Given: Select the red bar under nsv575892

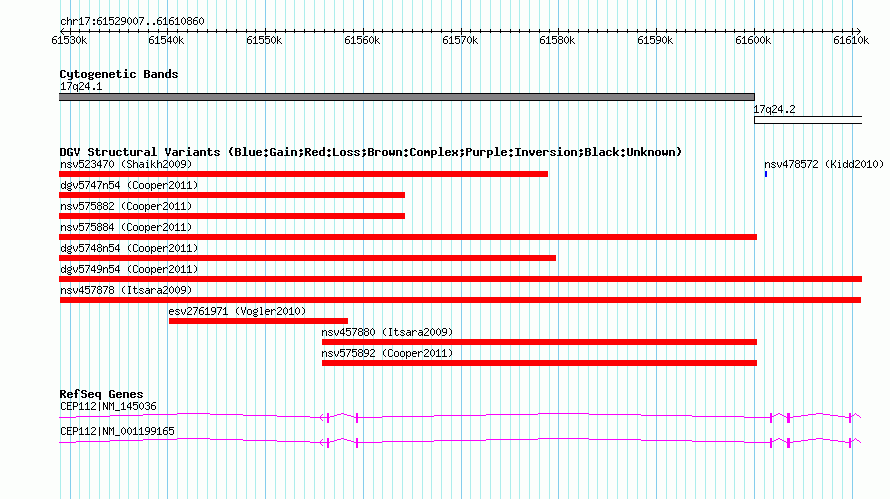Looking at the screenshot, I should click(x=539, y=363).
